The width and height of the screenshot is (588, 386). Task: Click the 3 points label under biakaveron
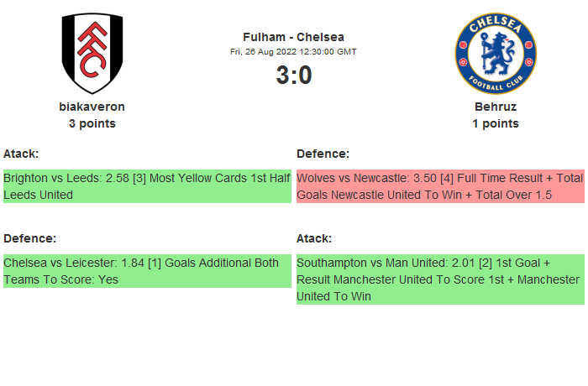pyautogui.click(x=92, y=123)
